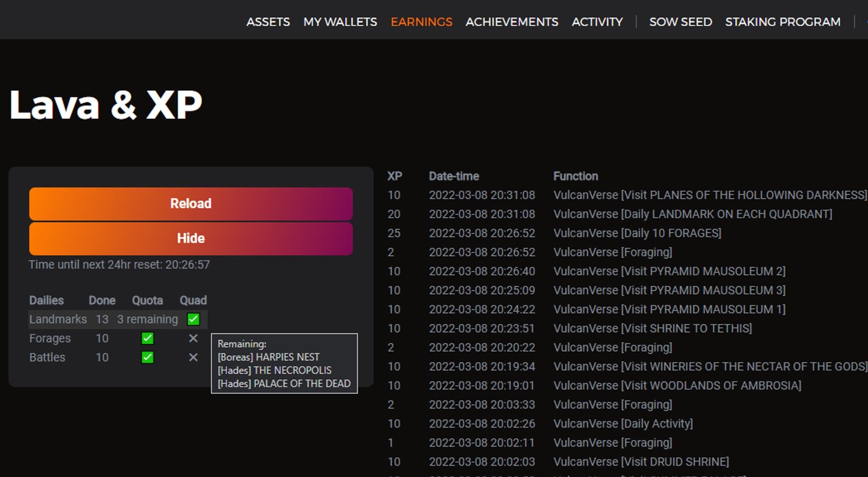
Task: Click the Landmarks done count 13
Action: [x=102, y=319]
